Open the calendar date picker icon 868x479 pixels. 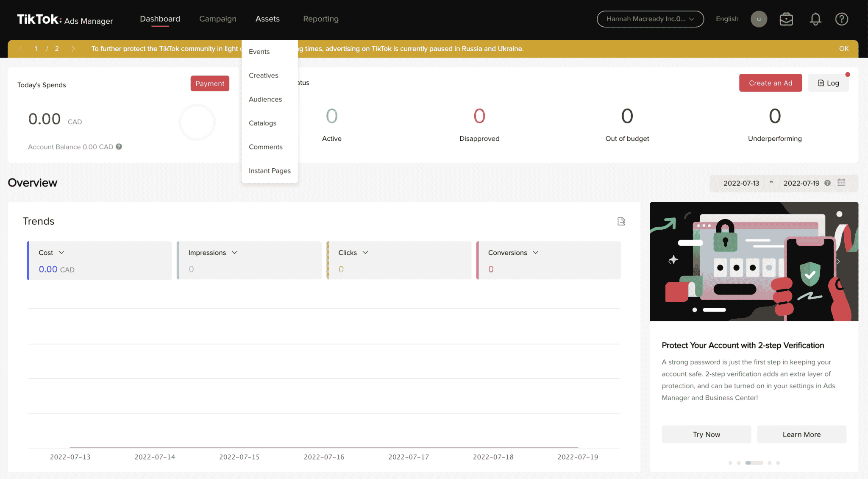pos(842,183)
